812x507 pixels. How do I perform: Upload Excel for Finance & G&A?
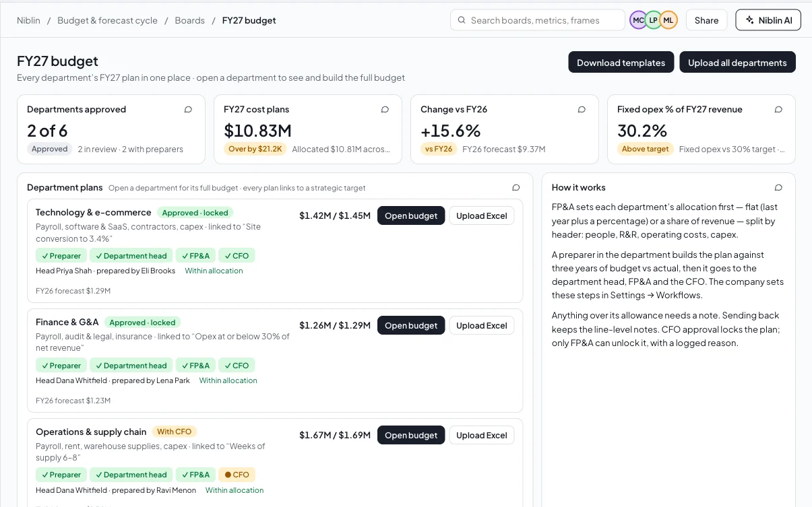tap(481, 325)
